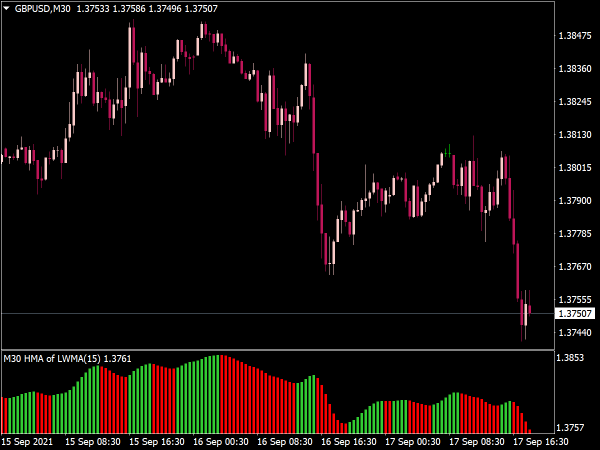Click the 15 Sep 08:30 time label

[x=93, y=442]
